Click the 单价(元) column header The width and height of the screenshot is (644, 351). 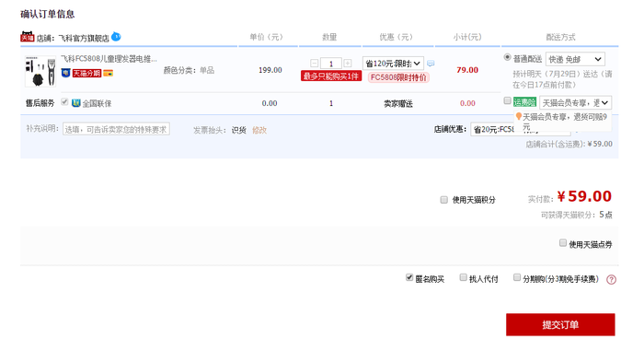coord(266,37)
